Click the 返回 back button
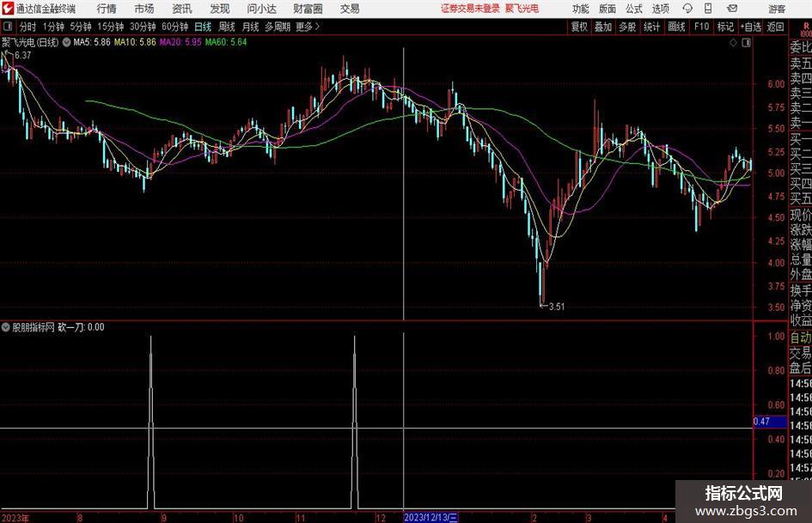The width and height of the screenshot is (812, 523). coord(775,27)
